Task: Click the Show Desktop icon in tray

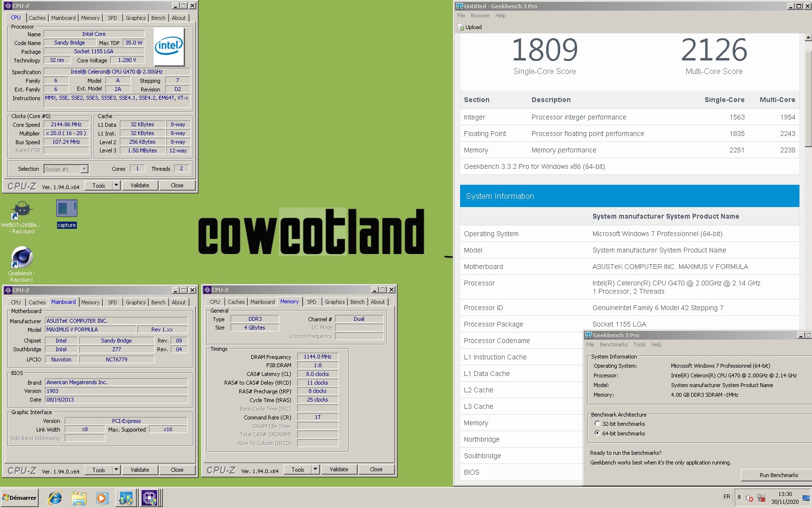Action: point(806,498)
